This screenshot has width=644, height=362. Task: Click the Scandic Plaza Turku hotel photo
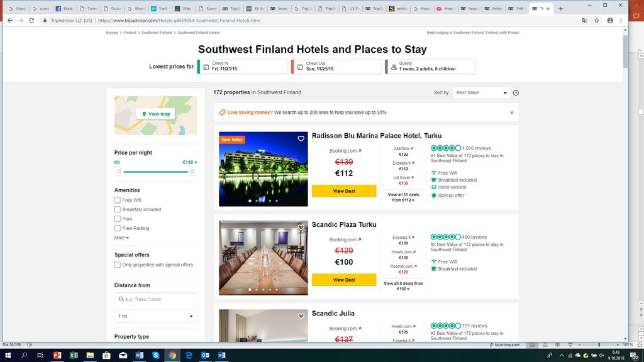[264, 258]
